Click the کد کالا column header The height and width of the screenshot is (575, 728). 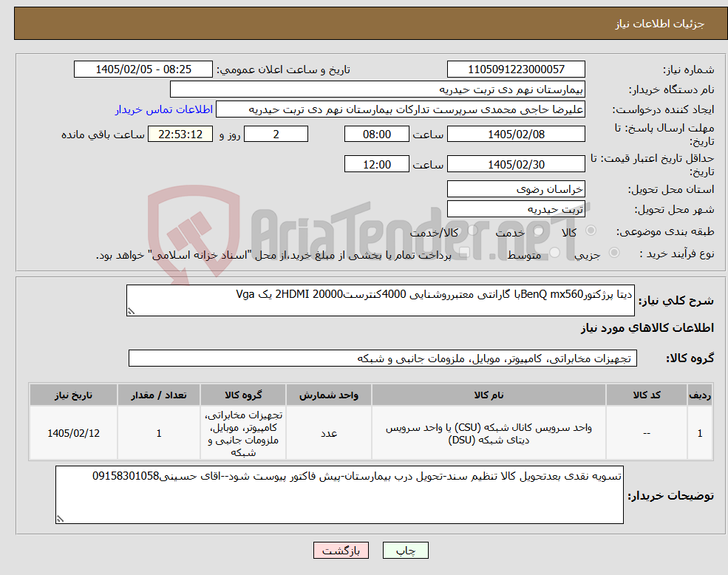(x=647, y=395)
